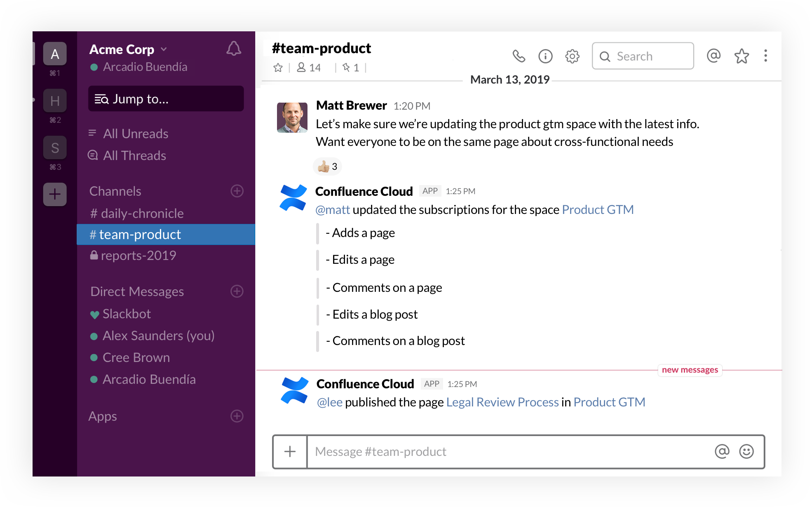812x507 pixels.
Task: Open the notifications bell
Action: (234, 49)
